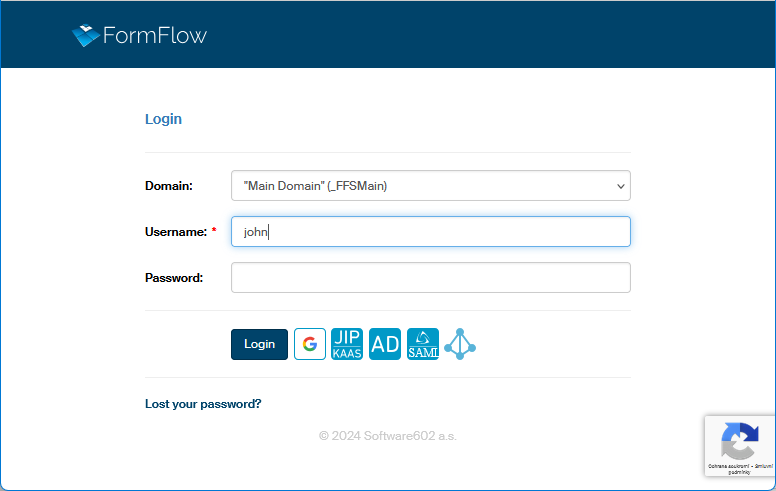The width and height of the screenshot is (776, 491).
Task: Click the Password label
Action: tap(174, 278)
